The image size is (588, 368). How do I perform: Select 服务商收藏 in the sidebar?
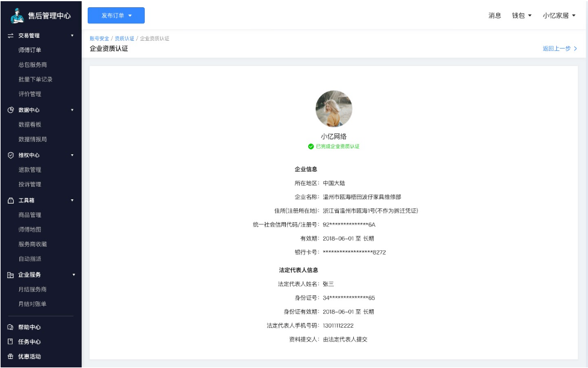32,244
